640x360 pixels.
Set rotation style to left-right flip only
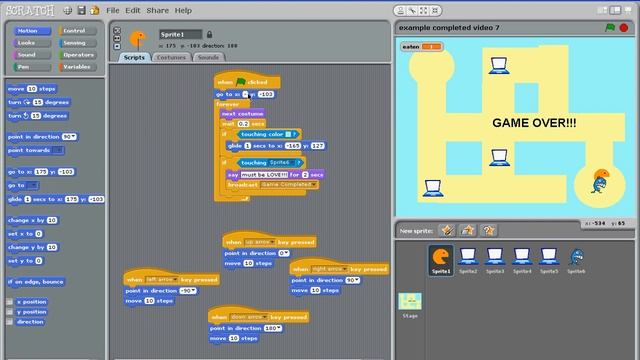click(117, 38)
